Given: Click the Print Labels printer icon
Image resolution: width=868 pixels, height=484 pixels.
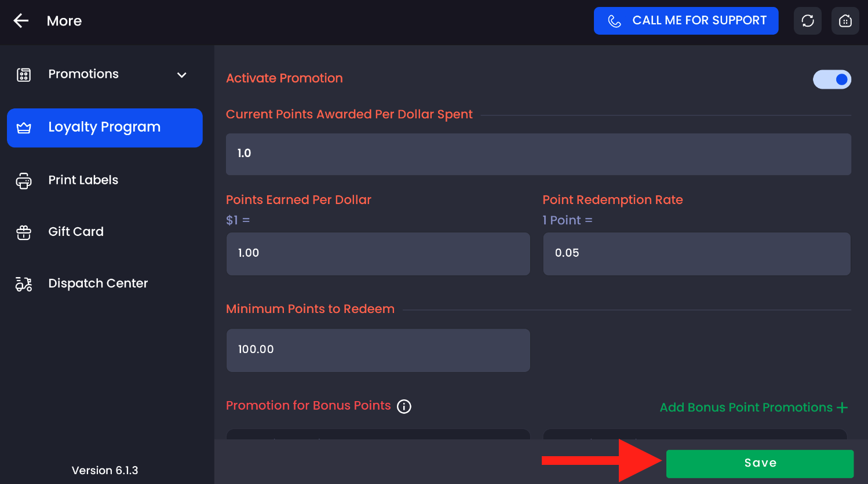Looking at the screenshot, I should (x=24, y=181).
